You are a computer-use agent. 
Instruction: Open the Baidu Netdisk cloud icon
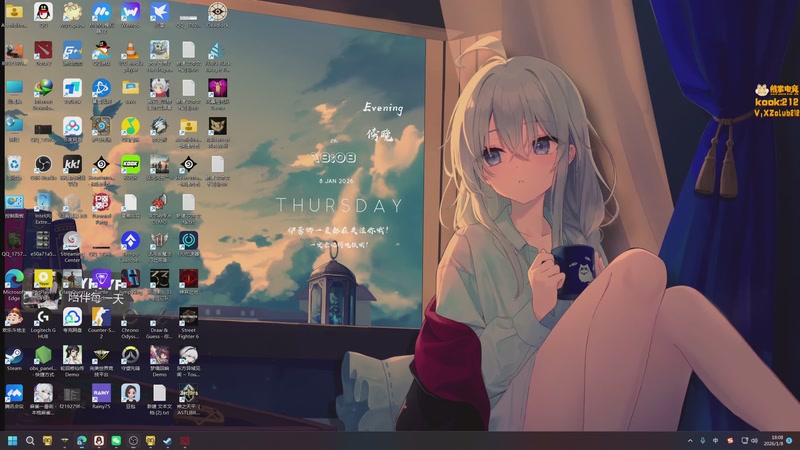click(x=72, y=126)
